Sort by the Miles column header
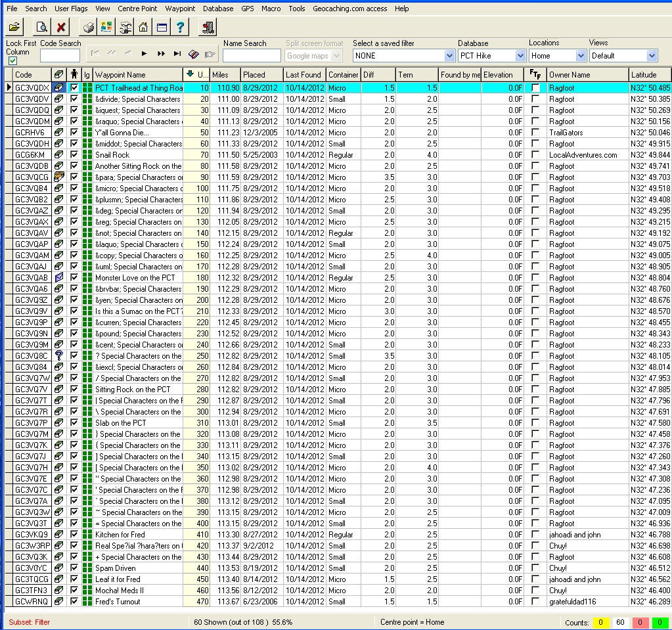This screenshot has width=672, height=630. click(x=225, y=75)
